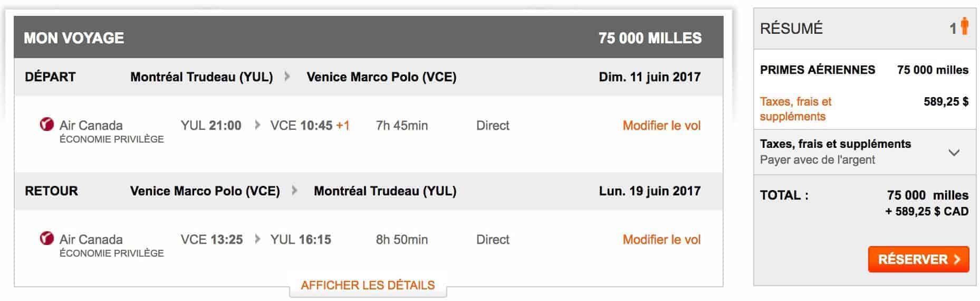Expand the Taxes, frais et suppléments chevron
The width and height of the screenshot is (980, 301).
954,153
